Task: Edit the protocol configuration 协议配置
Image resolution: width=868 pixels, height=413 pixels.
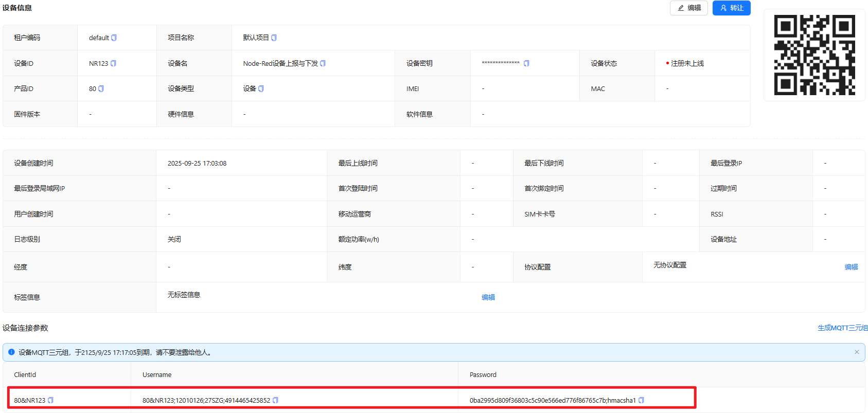Action: 851,267
